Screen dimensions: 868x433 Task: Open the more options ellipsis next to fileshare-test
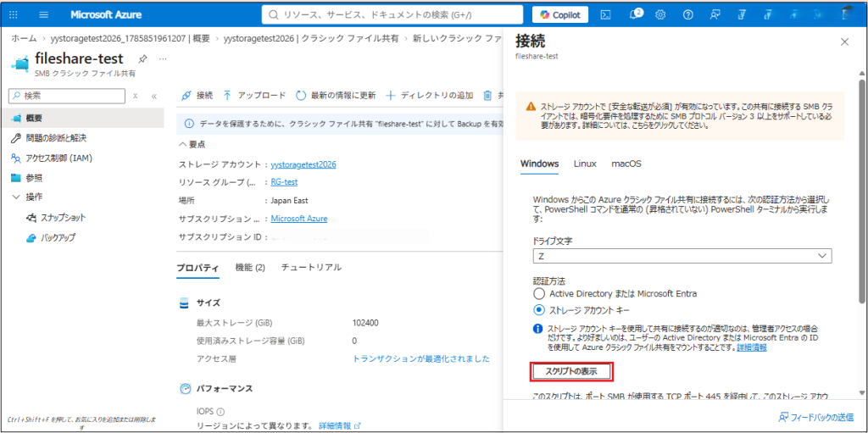(x=163, y=58)
